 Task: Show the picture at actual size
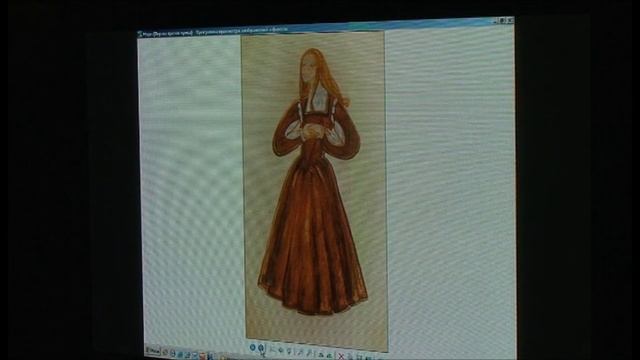[281, 350]
